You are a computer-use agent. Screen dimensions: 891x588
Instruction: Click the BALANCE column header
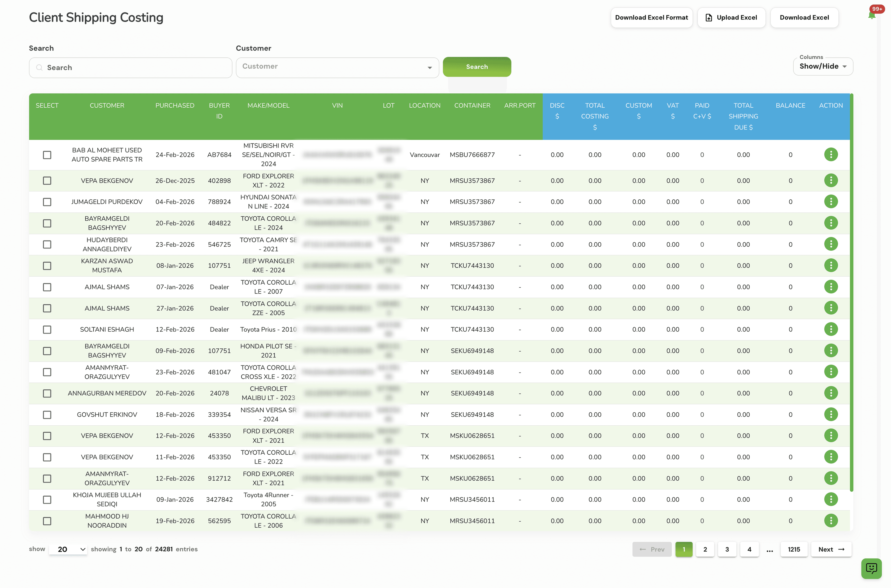pos(790,106)
